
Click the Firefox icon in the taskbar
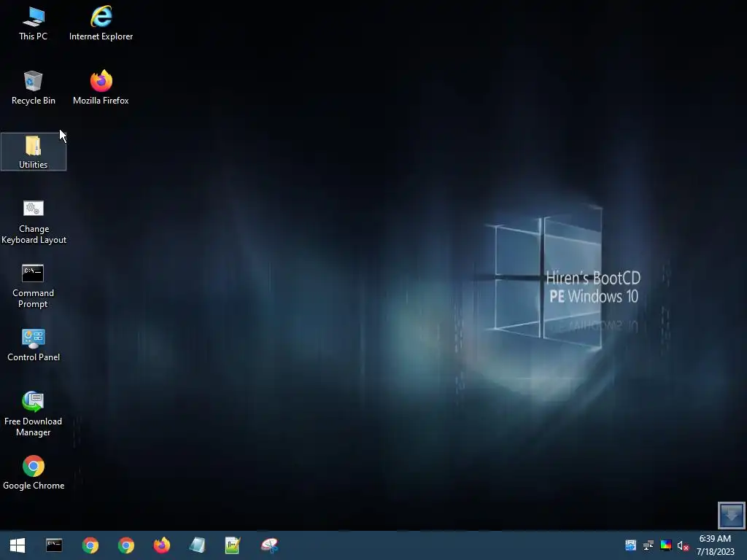click(161, 545)
